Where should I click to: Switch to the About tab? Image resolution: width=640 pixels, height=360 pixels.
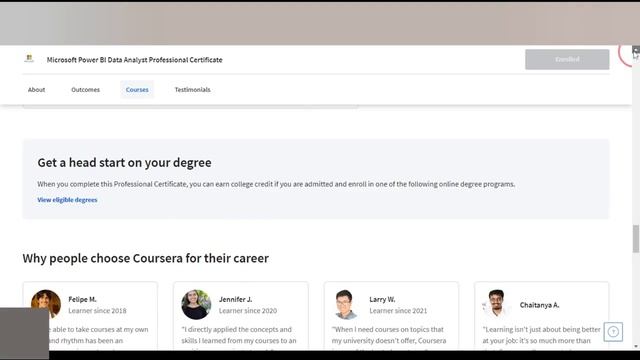pos(36,89)
